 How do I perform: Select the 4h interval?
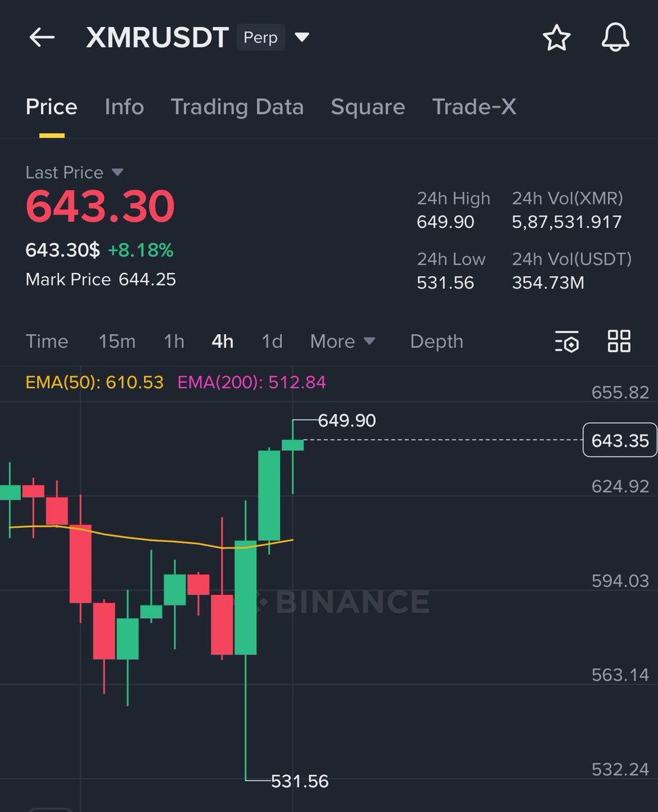(222, 341)
